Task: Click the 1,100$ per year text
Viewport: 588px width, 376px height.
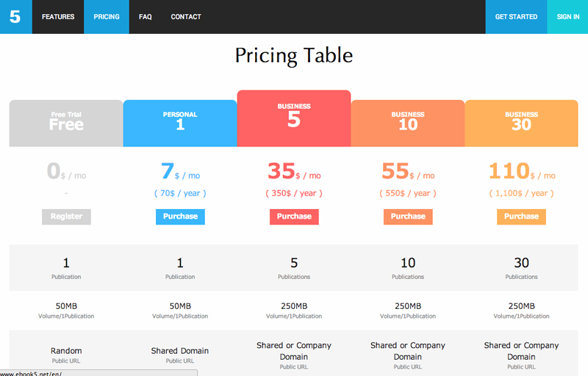Action: (521, 194)
